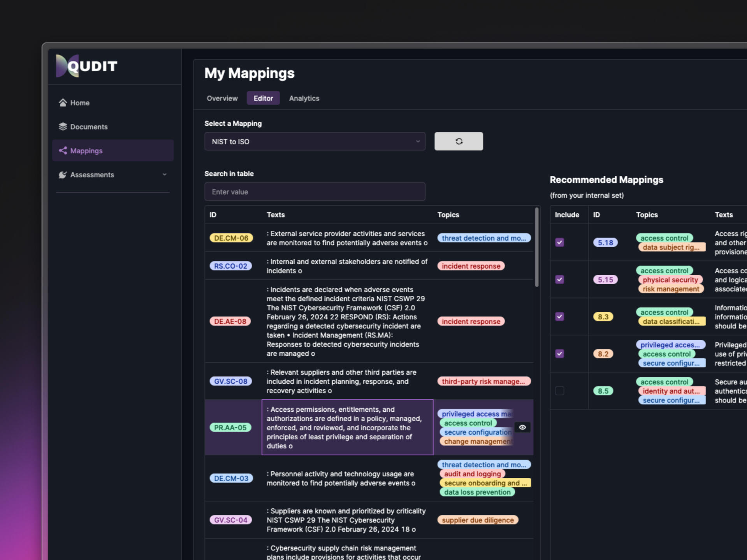Click the 'incident response' tag on RS.CO-02

(x=471, y=266)
